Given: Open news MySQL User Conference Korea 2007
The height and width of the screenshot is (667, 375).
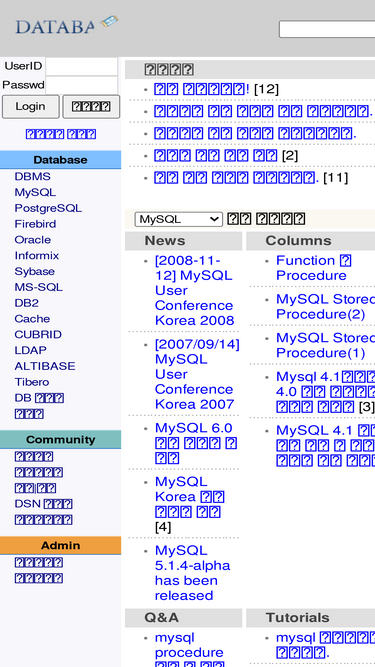Looking at the screenshot, I should 197,374.
